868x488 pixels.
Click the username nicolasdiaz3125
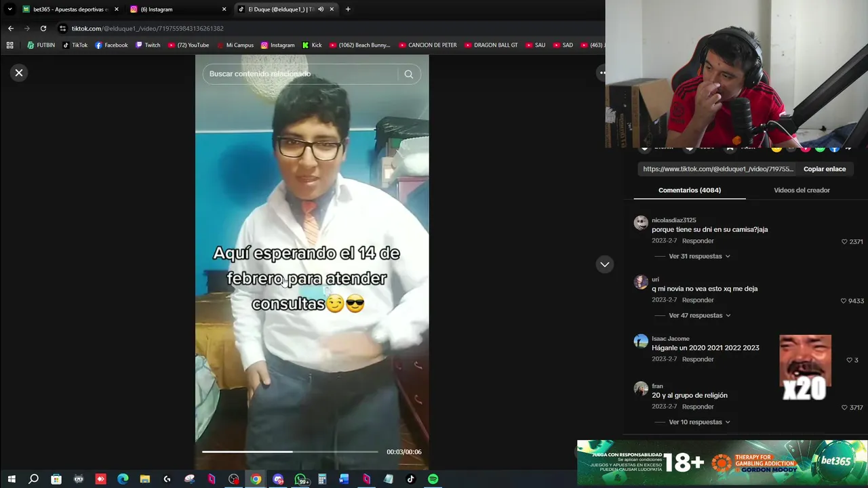coord(674,220)
